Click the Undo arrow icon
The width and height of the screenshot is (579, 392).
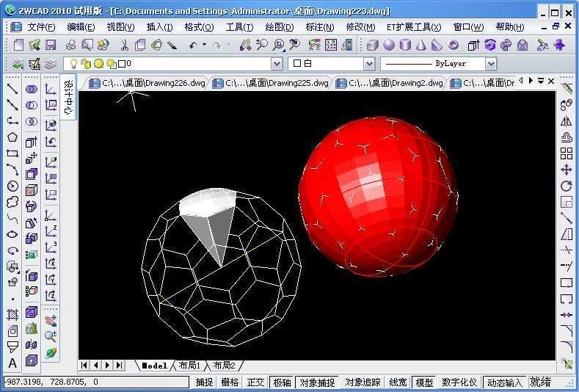tap(193, 46)
